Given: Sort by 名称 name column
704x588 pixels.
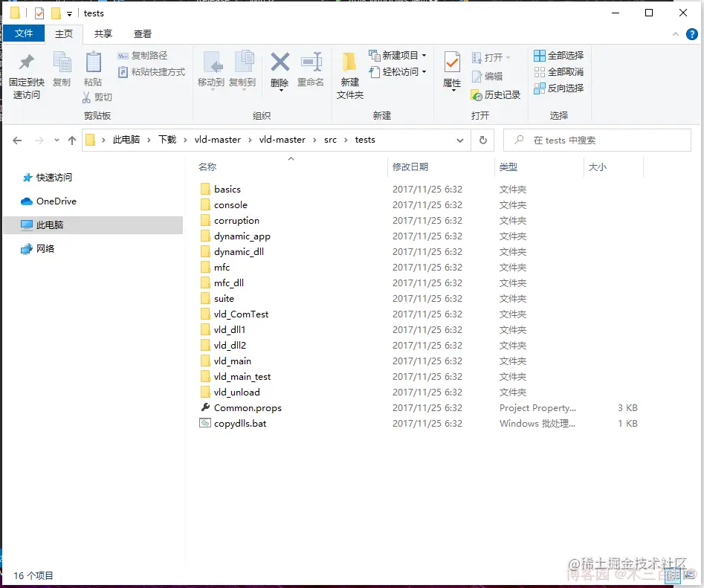Looking at the screenshot, I should tap(207, 167).
